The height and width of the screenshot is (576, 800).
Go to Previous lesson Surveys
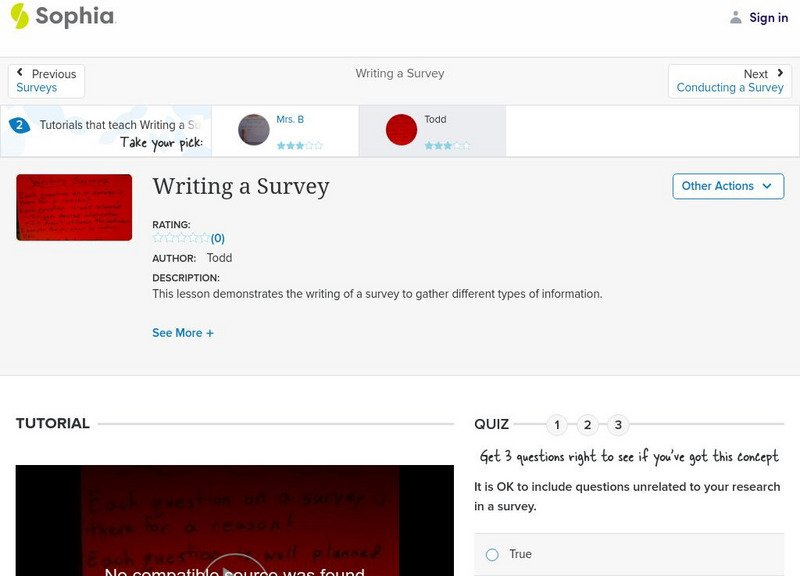point(46,81)
